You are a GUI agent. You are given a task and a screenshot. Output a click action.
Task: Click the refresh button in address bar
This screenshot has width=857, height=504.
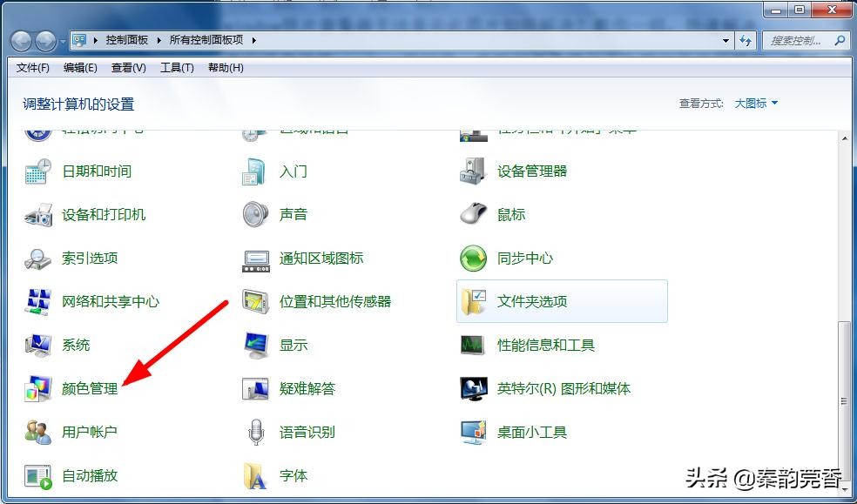click(746, 40)
